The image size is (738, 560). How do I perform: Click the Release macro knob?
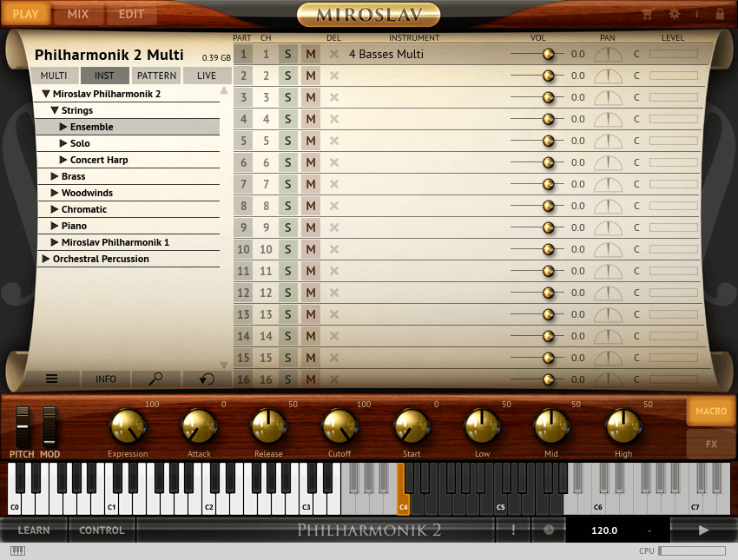(269, 426)
